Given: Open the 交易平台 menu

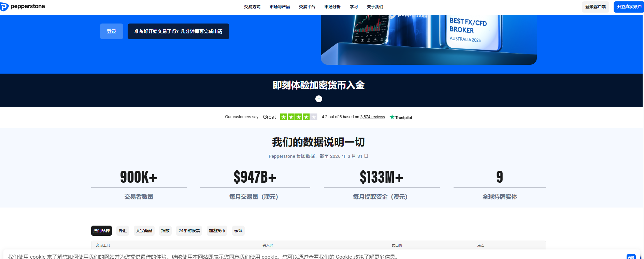Looking at the screenshot, I should point(307,7).
